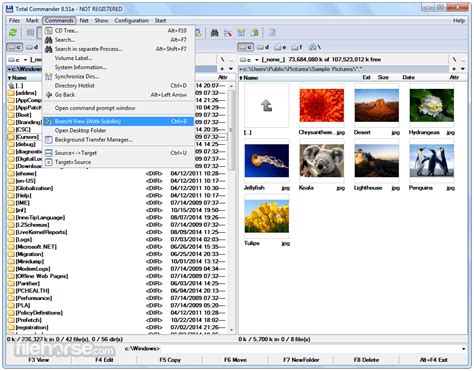Select the Tulips thumbnail

[x=266, y=216]
